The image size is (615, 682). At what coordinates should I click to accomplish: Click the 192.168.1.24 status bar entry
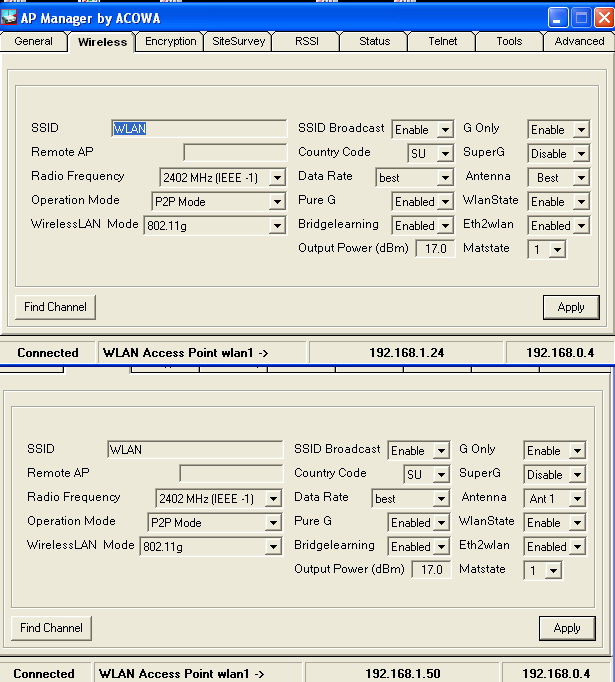tap(406, 352)
